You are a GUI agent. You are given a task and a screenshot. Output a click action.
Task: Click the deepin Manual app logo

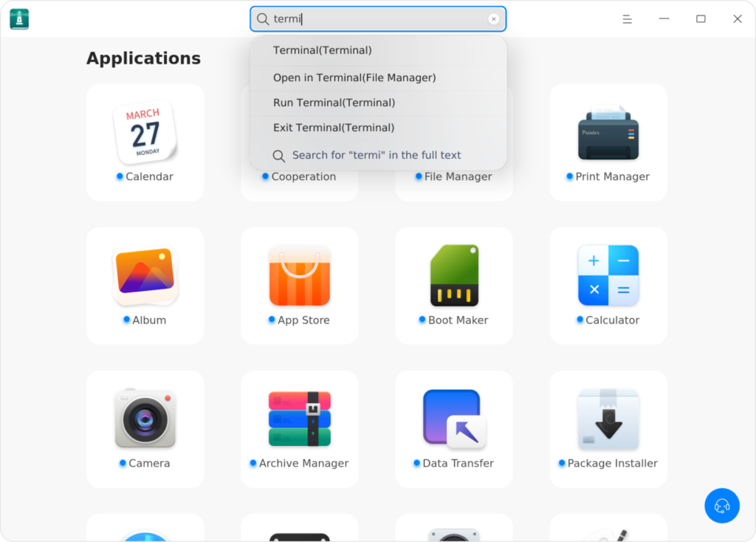point(18,18)
